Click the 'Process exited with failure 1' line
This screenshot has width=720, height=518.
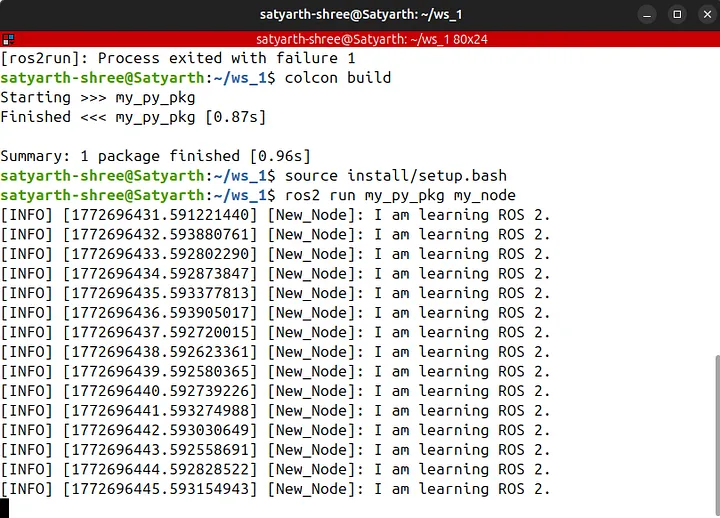point(178,58)
